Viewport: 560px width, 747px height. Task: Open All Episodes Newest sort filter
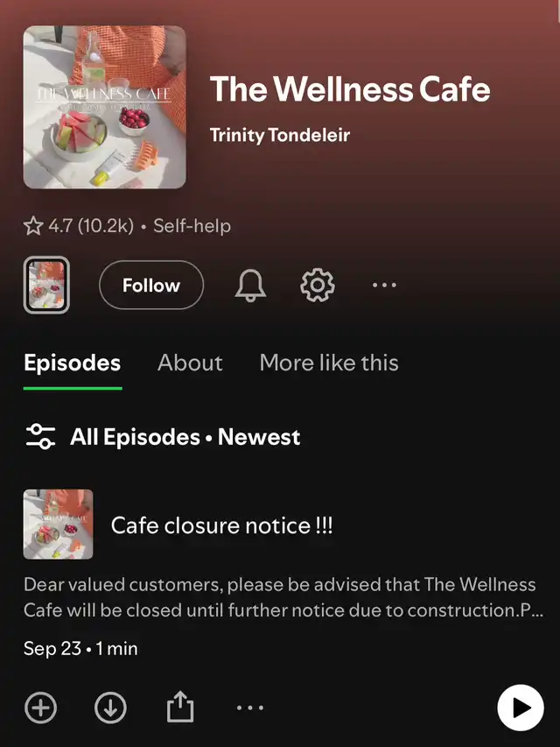[185, 437]
